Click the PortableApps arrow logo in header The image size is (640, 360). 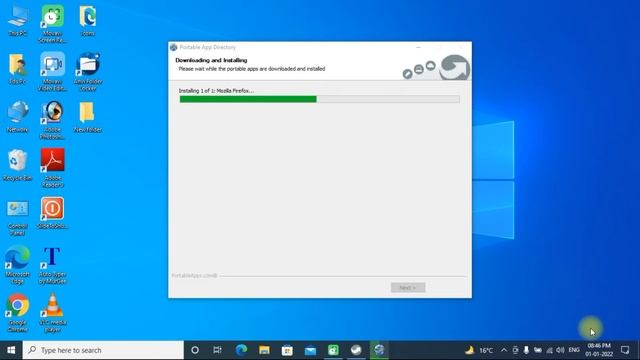pyautogui.click(x=455, y=68)
